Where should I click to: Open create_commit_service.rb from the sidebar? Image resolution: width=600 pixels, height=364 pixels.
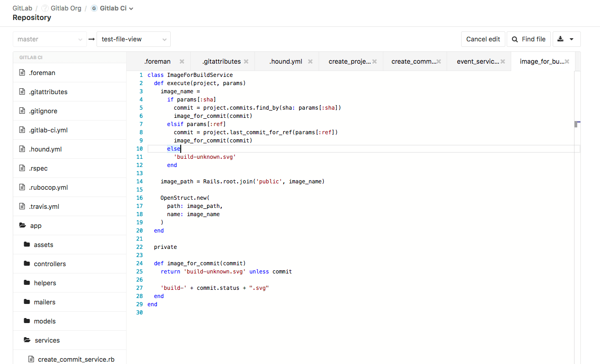pos(76,359)
